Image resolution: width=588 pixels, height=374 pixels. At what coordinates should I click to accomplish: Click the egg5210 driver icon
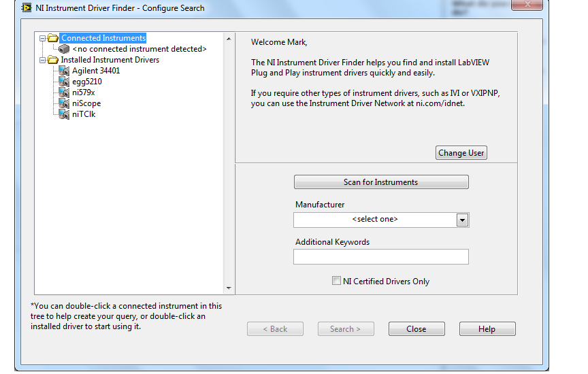pos(64,82)
